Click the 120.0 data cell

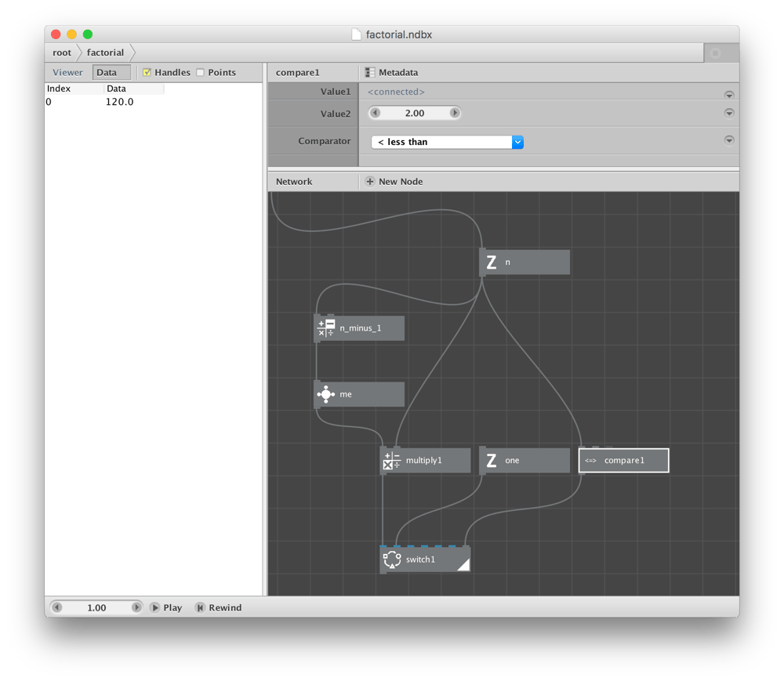(x=119, y=102)
